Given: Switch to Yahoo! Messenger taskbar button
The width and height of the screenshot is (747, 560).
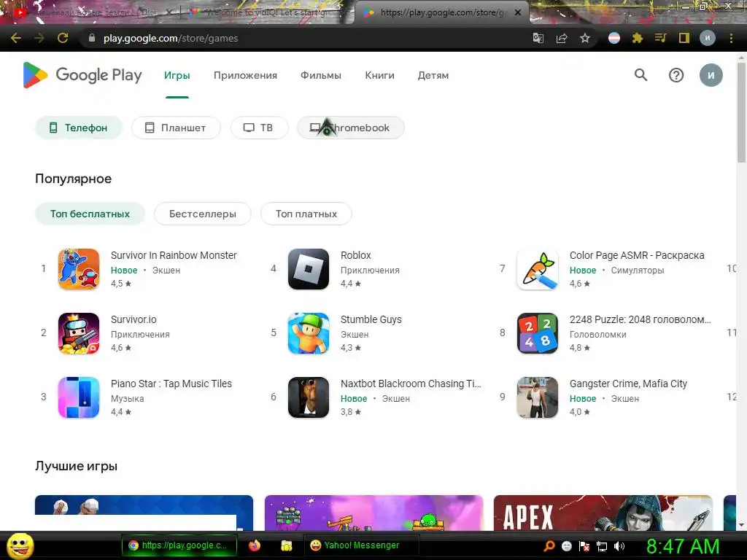Looking at the screenshot, I should pyautogui.click(x=361, y=545).
